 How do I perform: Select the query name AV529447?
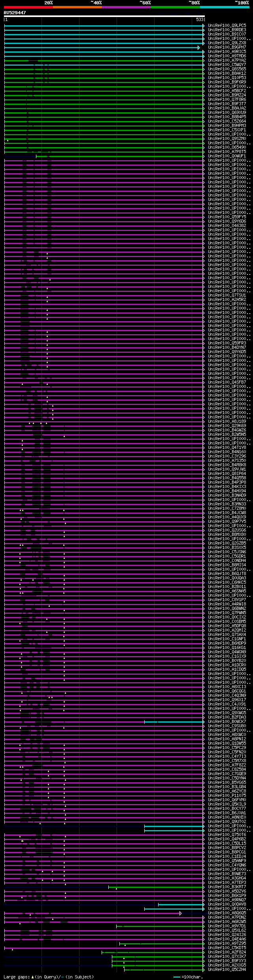(15, 13)
